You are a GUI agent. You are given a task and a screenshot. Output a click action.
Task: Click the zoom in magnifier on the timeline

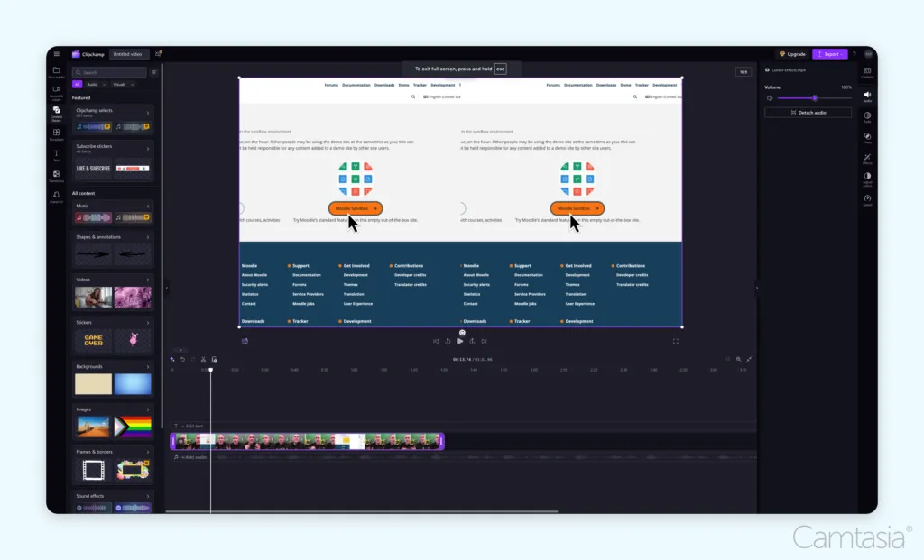point(738,359)
